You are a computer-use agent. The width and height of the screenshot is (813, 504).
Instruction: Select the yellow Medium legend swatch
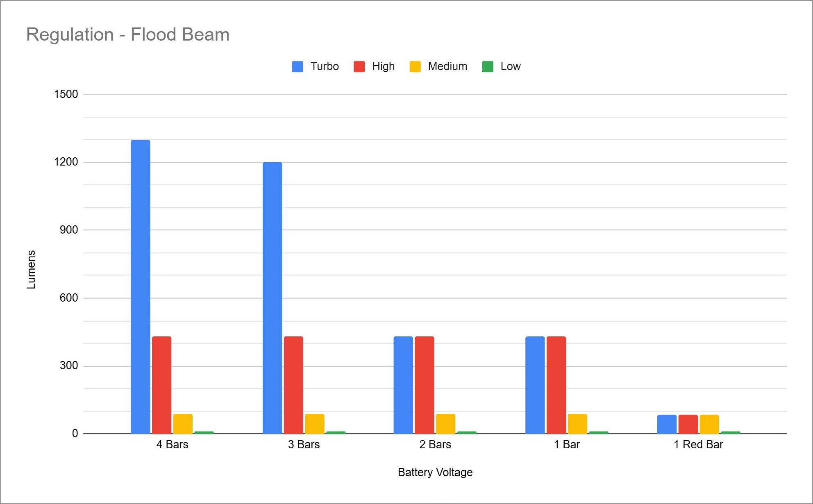(415, 67)
